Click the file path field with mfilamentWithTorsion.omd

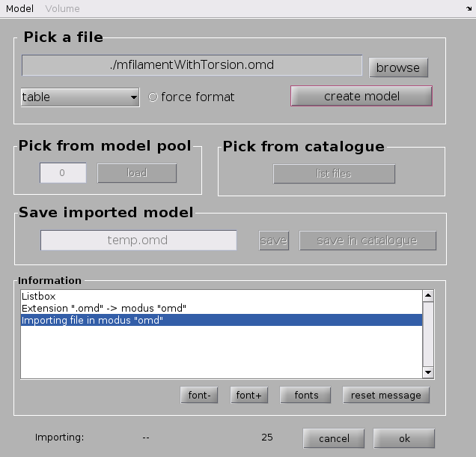click(x=192, y=65)
